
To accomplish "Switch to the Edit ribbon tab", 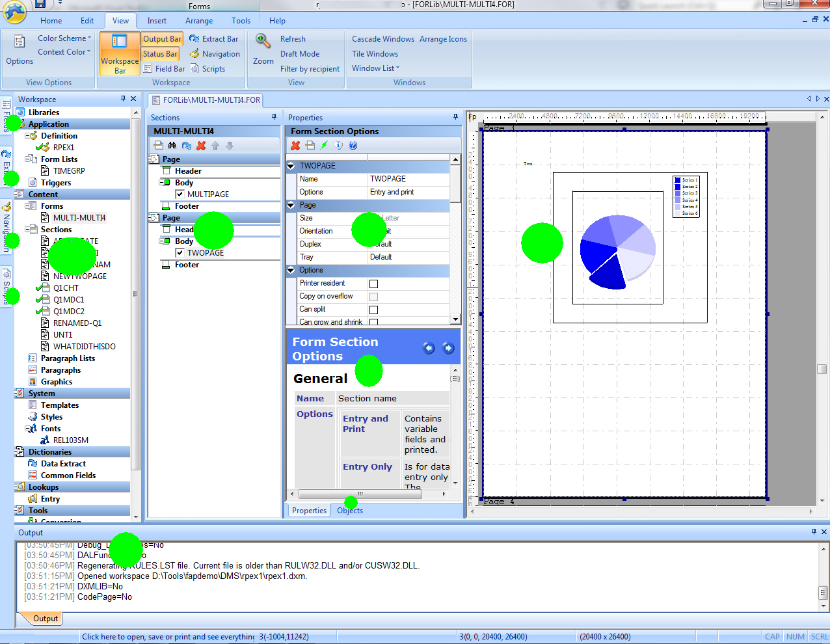I will pyautogui.click(x=87, y=21).
